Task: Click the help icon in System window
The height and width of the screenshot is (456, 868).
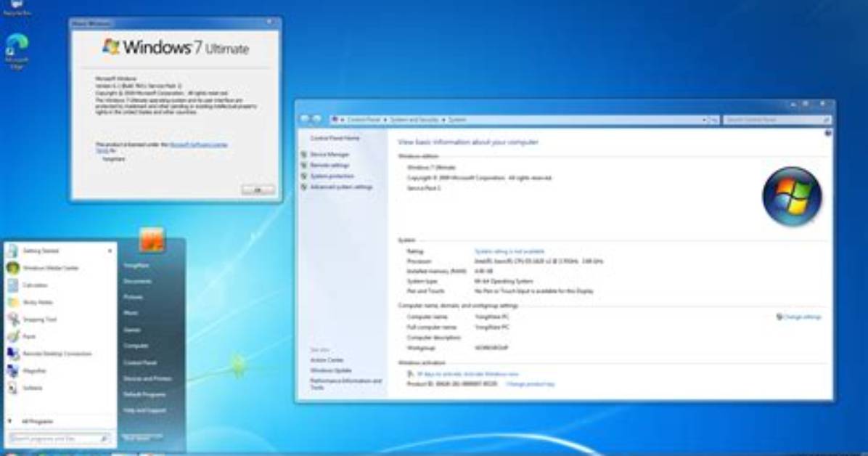Action: 828,133
